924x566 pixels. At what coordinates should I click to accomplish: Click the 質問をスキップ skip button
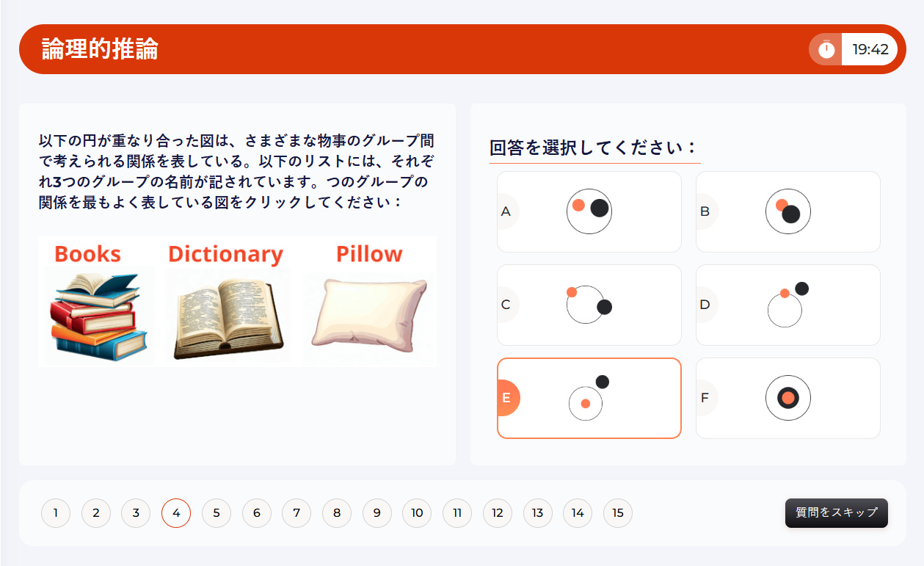point(836,513)
